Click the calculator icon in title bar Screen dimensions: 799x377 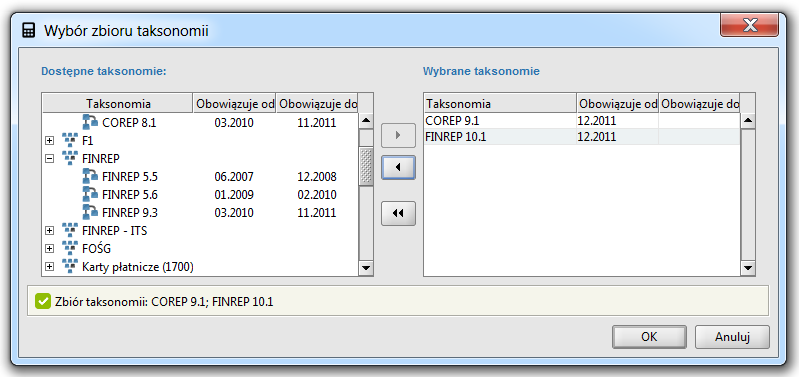click(29, 30)
